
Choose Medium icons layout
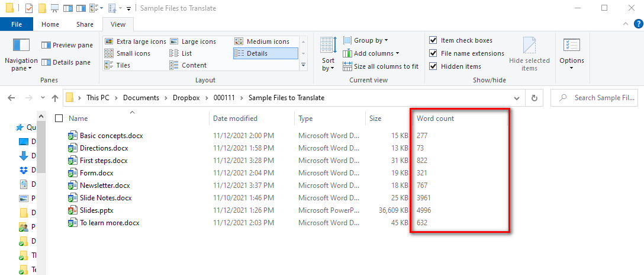point(262,41)
